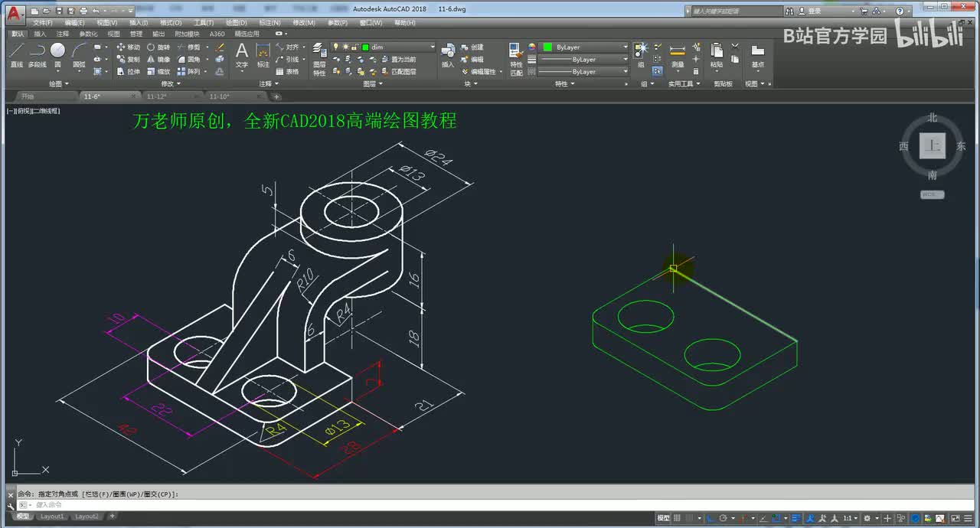
Task: Choose the Mirror (镜像) command
Action: click(158, 59)
